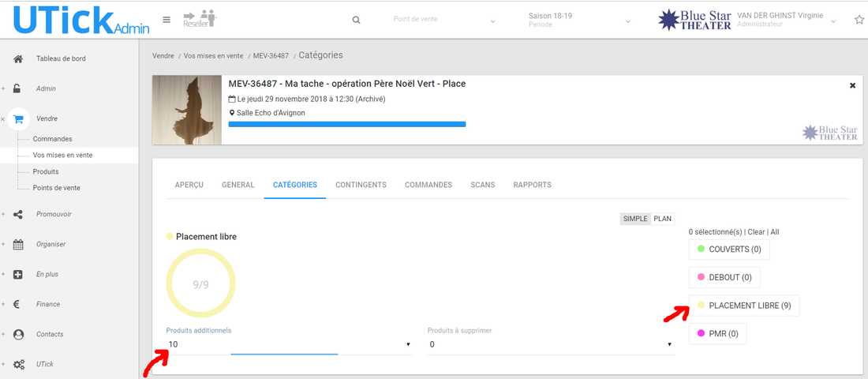Switch to SIMPLE view mode

pyautogui.click(x=635, y=219)
